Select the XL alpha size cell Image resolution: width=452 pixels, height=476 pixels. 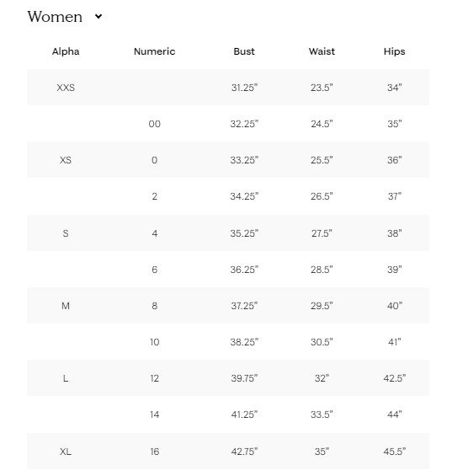pos(66,452)
